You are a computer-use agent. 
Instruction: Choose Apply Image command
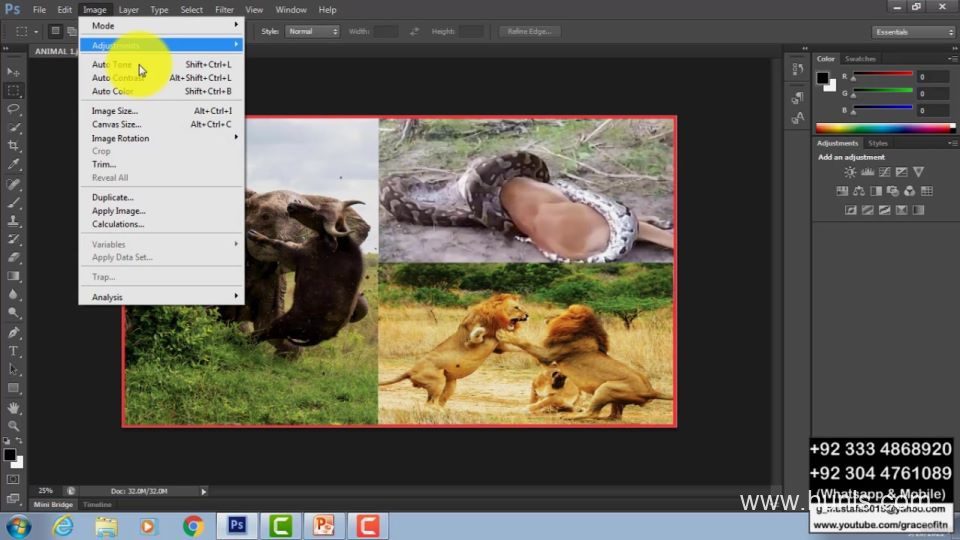click(162, 211)
